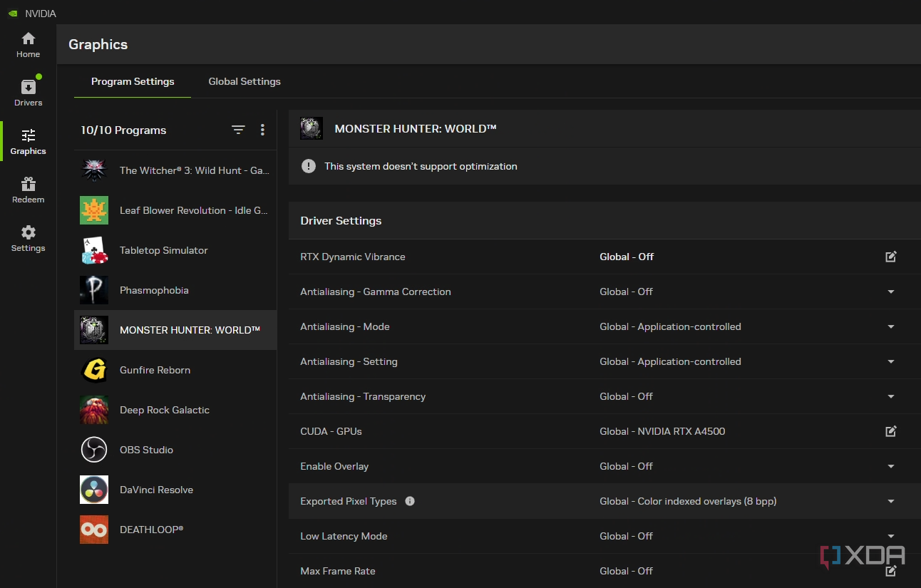
Task: Click the RTX Dynamic Vibrance label
Action: point(353,257)
